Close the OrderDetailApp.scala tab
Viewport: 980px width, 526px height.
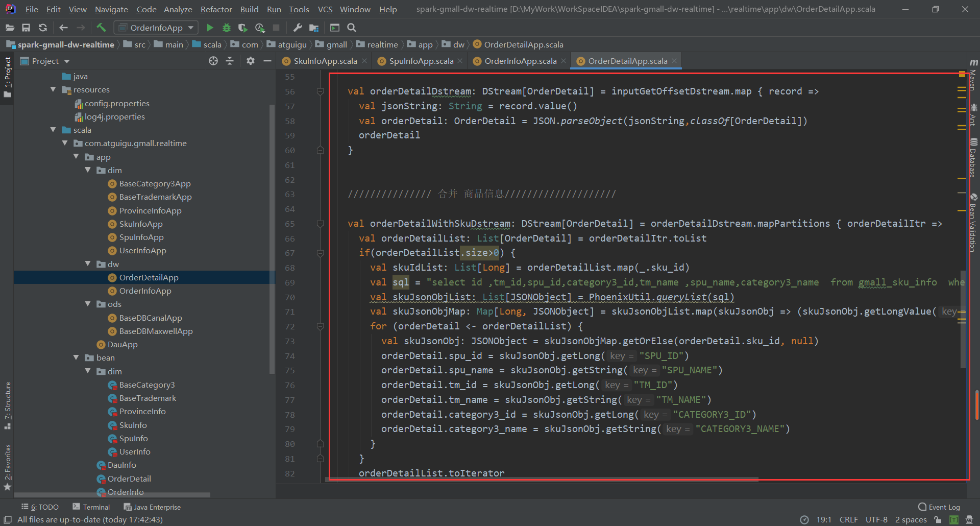[674, 61]
